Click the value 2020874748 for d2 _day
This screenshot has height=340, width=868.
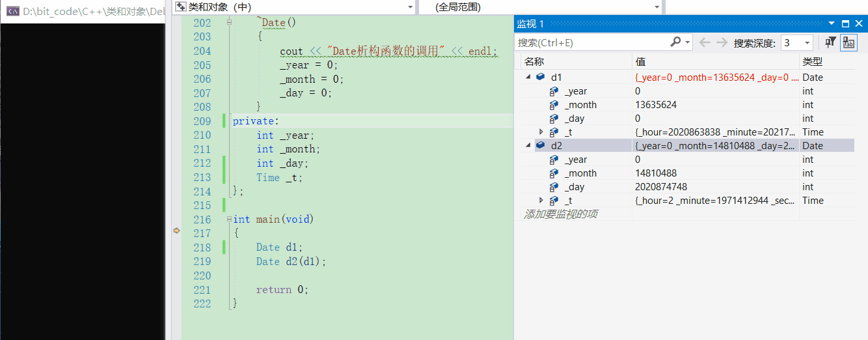pyautogui.click(x=661, y=187)
